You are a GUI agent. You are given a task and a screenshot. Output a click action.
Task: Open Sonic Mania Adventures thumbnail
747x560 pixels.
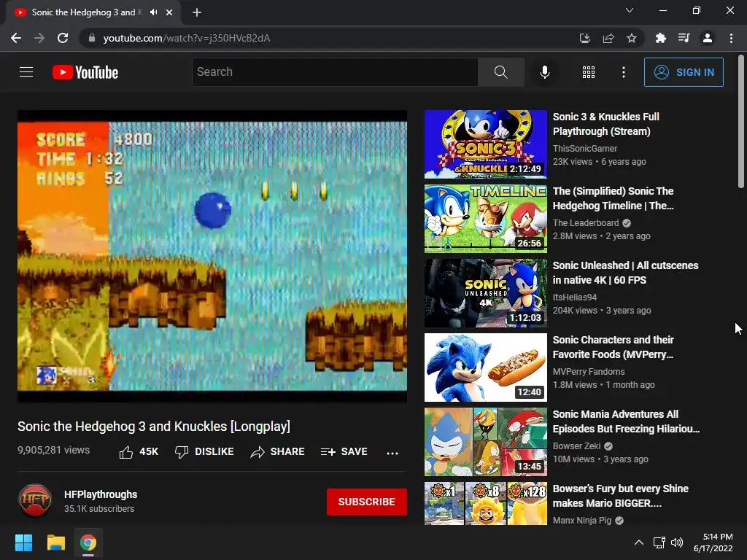pos(485,441)
